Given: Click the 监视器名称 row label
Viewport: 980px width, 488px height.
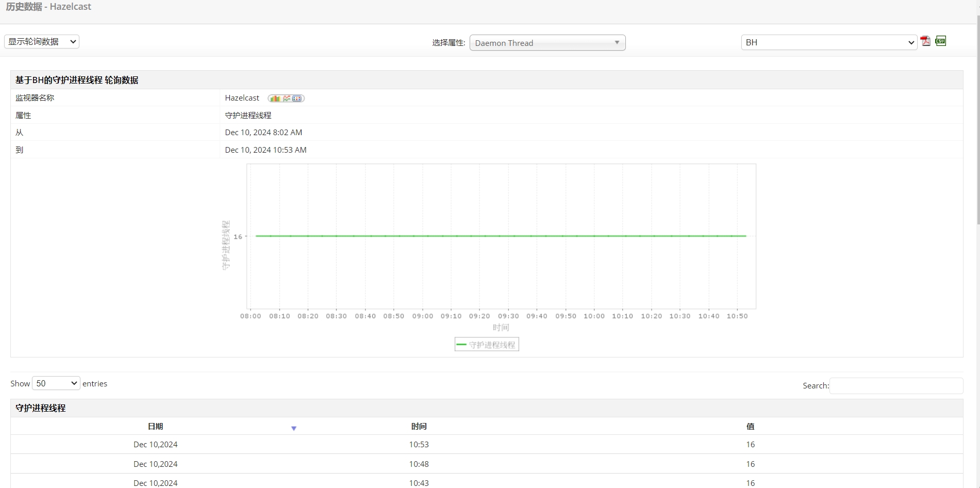Looking at the screenshot, I should (x=35, y=98).
